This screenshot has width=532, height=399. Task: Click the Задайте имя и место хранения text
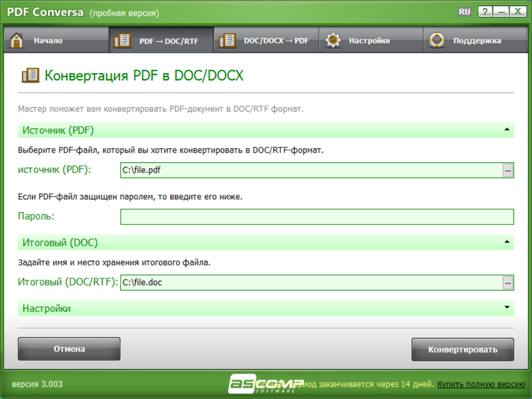(114, 262)
